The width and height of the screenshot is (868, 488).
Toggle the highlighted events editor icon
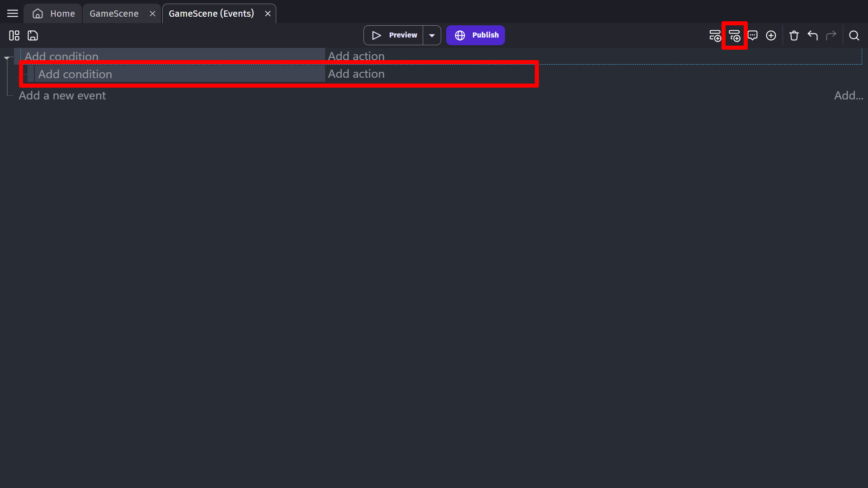tap(735, 36)
